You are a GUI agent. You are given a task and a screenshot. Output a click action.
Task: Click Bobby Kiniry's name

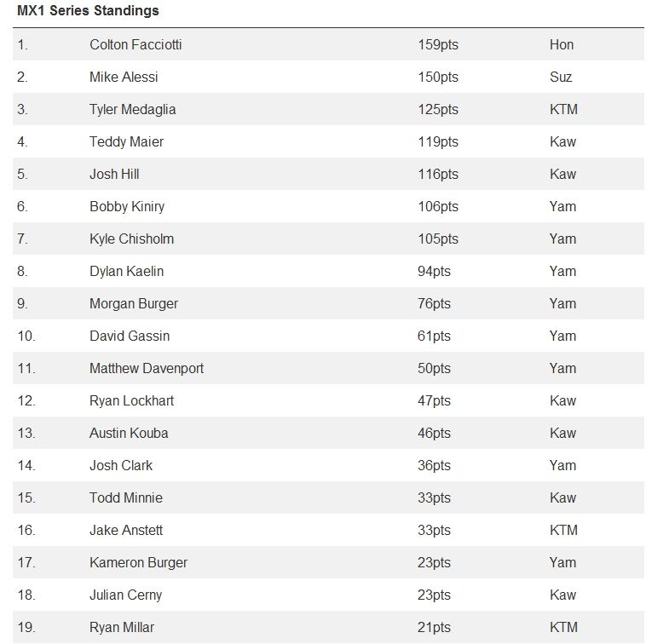127,206
